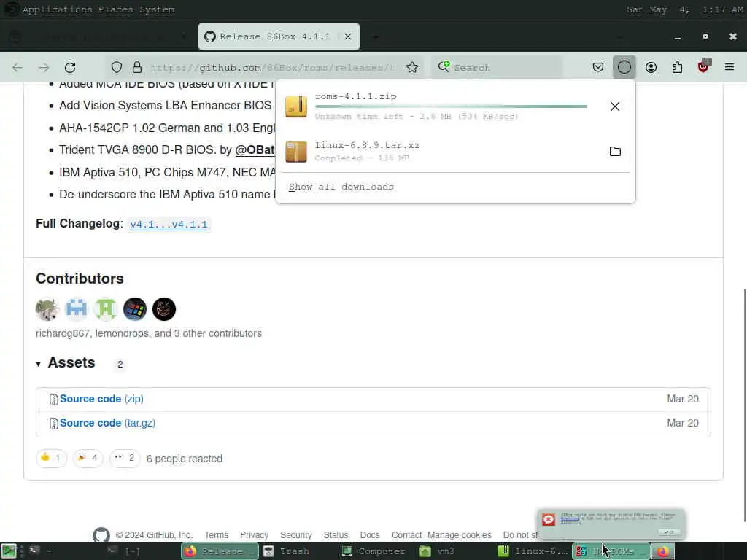This screenshot has height=560, width=747.
Task: Toggle eyes reaction with 2
Action: [x=125, y=458]
